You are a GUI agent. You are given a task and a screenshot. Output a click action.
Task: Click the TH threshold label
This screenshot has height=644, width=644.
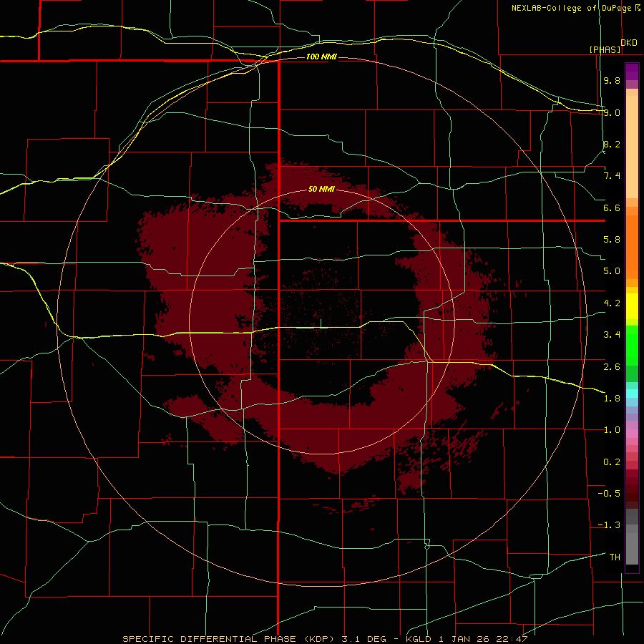615,557
